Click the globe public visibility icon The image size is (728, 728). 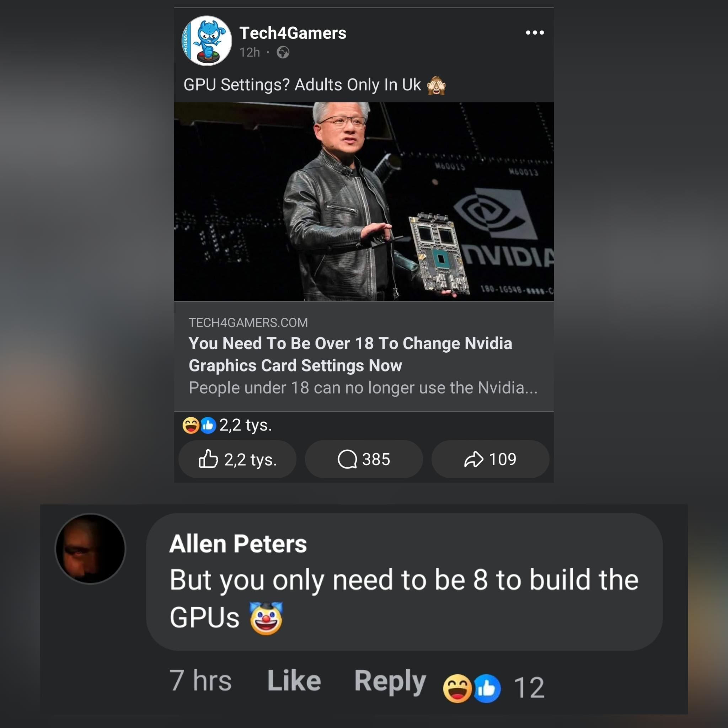click(283, 52)
